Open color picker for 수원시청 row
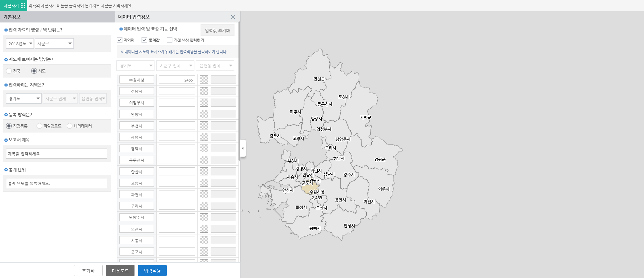The image size is (644, 278). (204, 80)
